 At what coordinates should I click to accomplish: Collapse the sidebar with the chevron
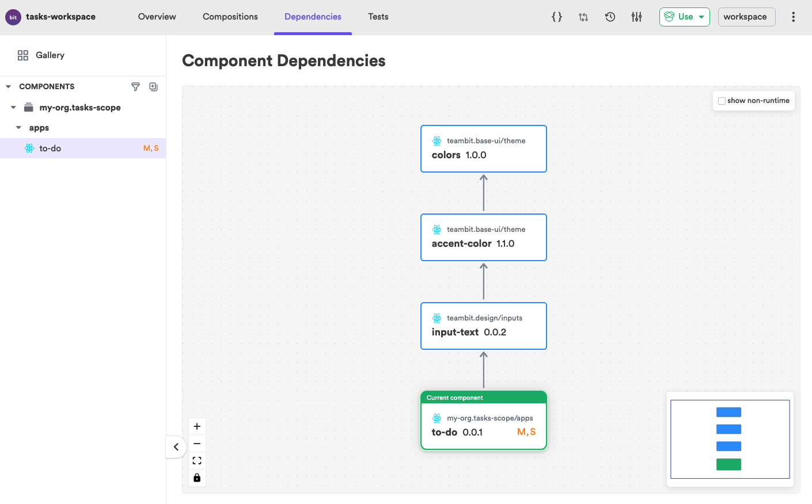(176, 447)
